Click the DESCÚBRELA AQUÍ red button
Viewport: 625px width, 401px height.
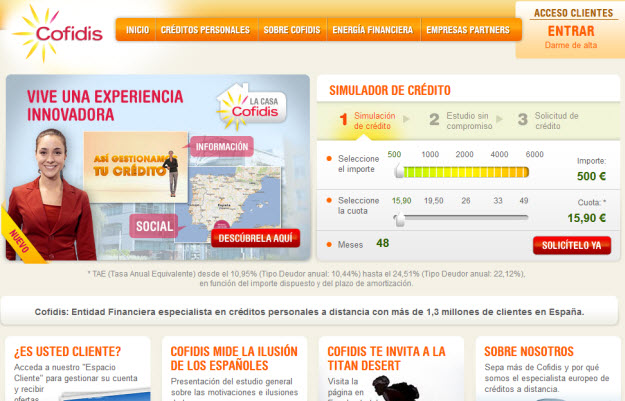(x=256, y=238)
